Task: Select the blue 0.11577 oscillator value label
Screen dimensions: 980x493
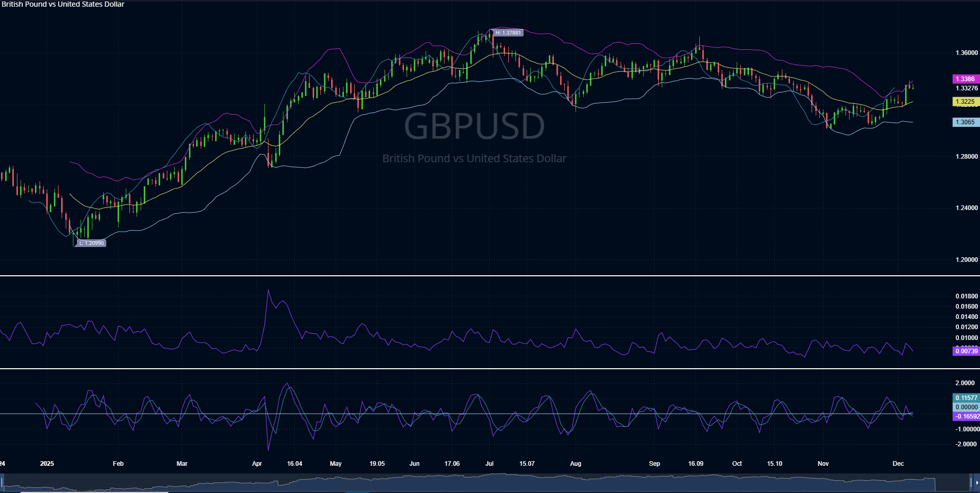Action: point(966,397)
